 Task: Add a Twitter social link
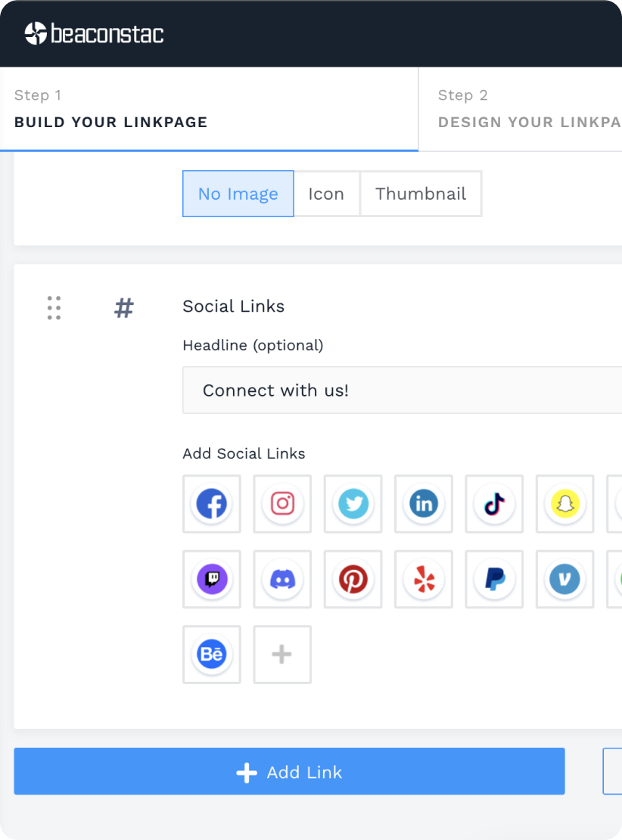(x=353, y=503)
